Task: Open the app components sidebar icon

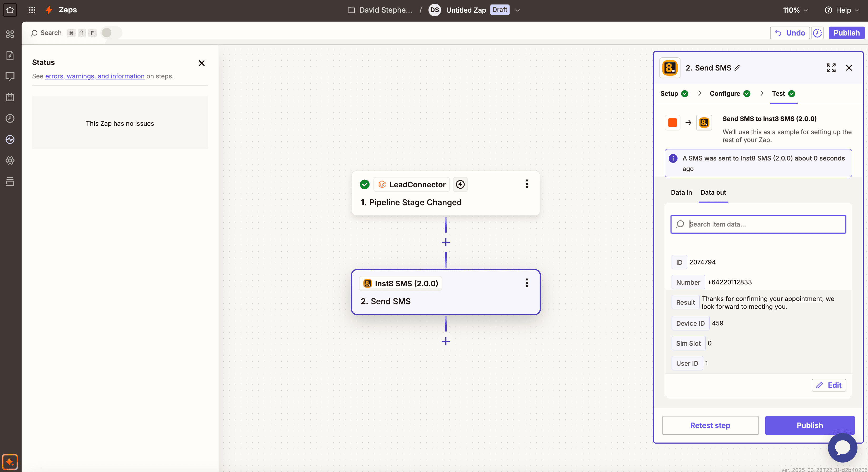Action: tap(10, 34)
